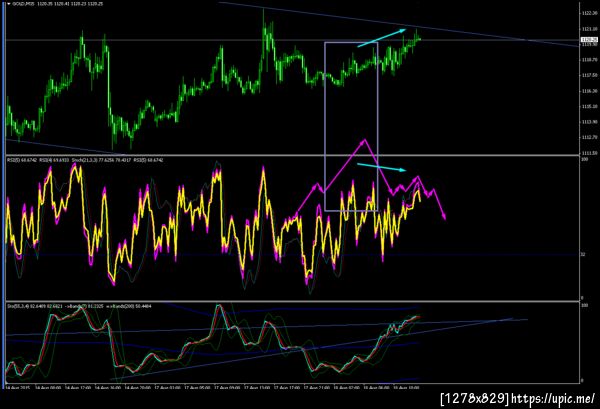Screen dimensions: 600x409
Task: Click the 17 Aug 21:00 time axis label
Action: (x=316, y=388)
